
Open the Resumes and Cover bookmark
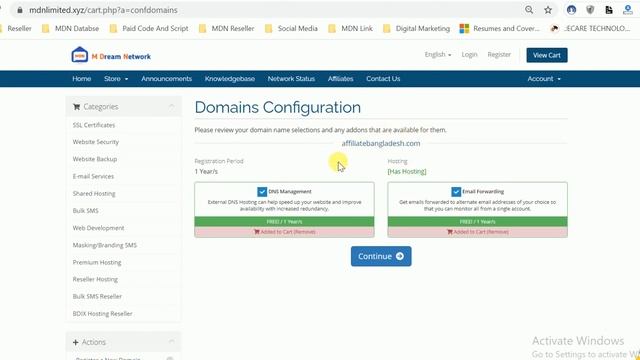pyautogui.click(x=500, y=28)
